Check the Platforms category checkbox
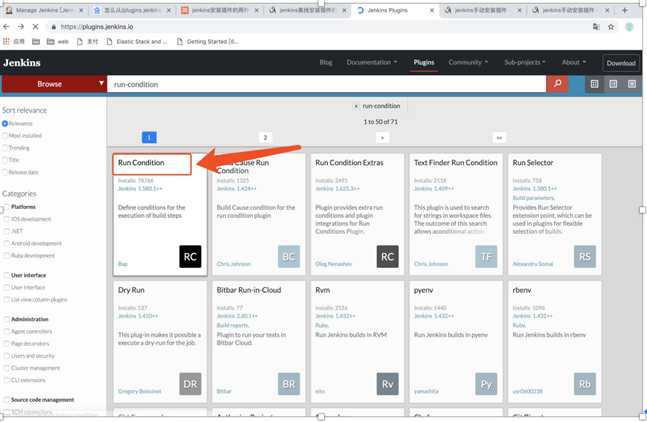The image size is (647, 422). pos(7,207)
